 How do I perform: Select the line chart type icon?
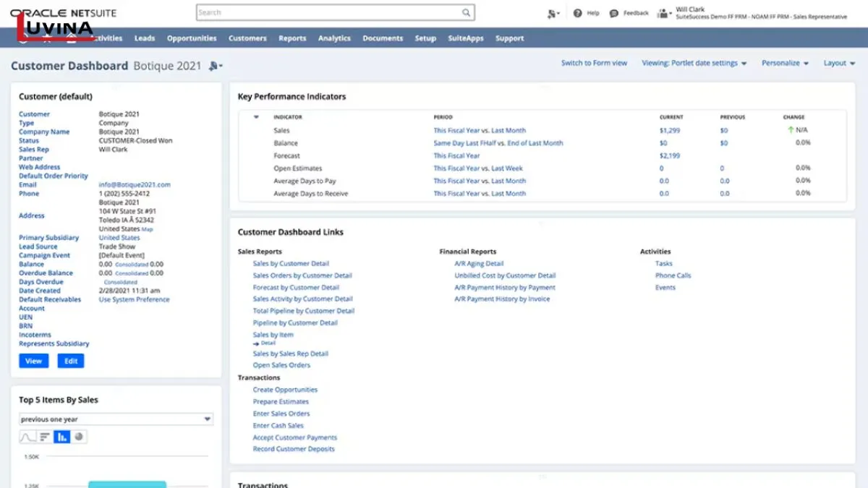tap(27, 437)
